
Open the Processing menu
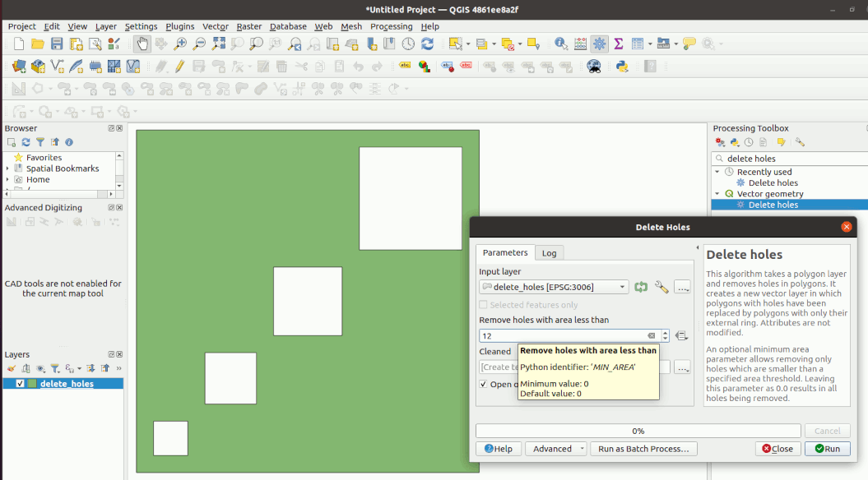[391, 26]
